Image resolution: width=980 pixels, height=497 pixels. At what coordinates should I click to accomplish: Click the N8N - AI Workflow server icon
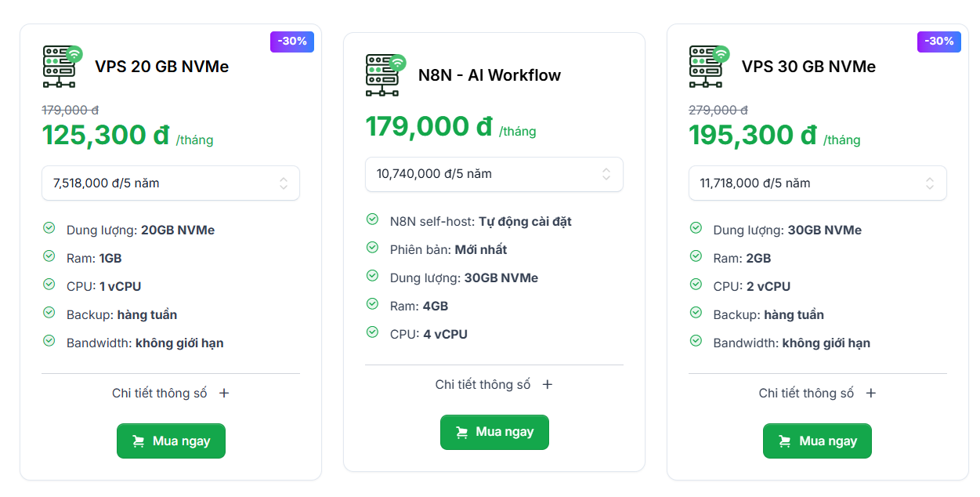386,75
